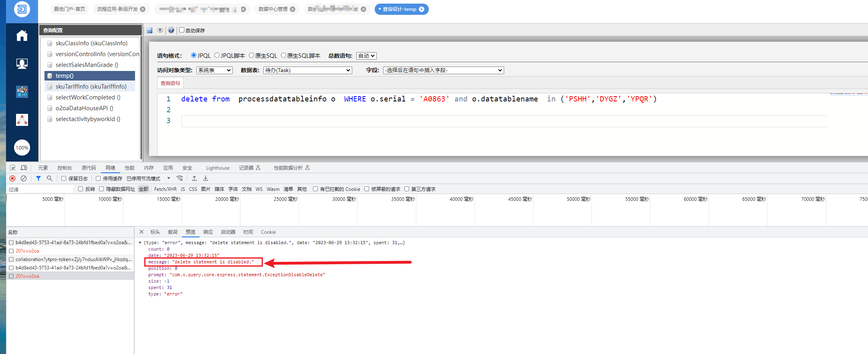Export HAR file with download arrow icon
Screen dimensions: 868x354
point(206,178)
